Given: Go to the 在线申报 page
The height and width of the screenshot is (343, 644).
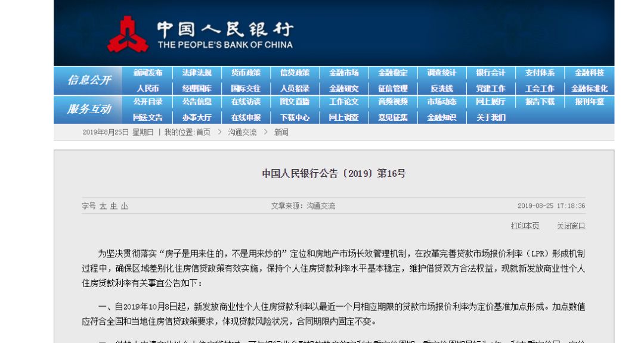Looking at the screenshot, I should tap(246, 117).
